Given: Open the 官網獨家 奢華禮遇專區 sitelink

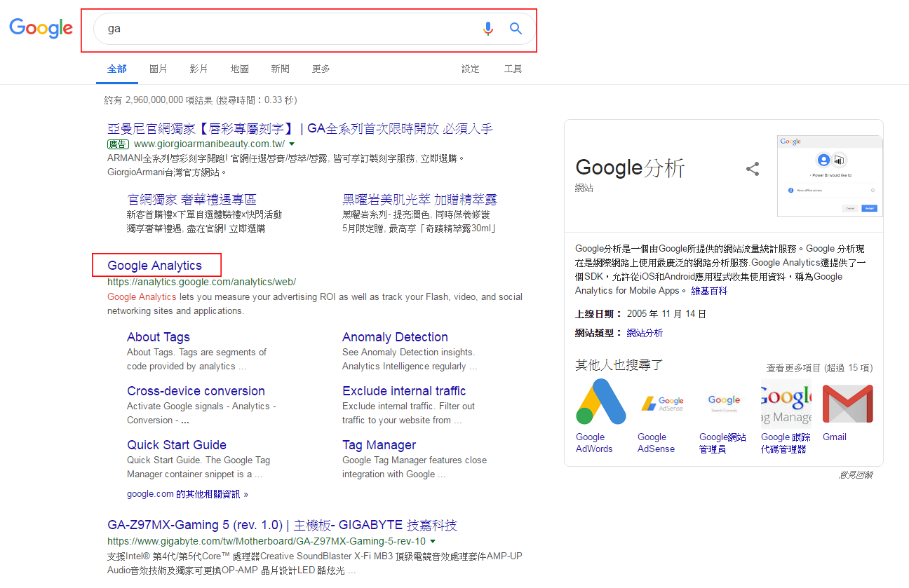Looking at the screenshot, I should 191,200.
